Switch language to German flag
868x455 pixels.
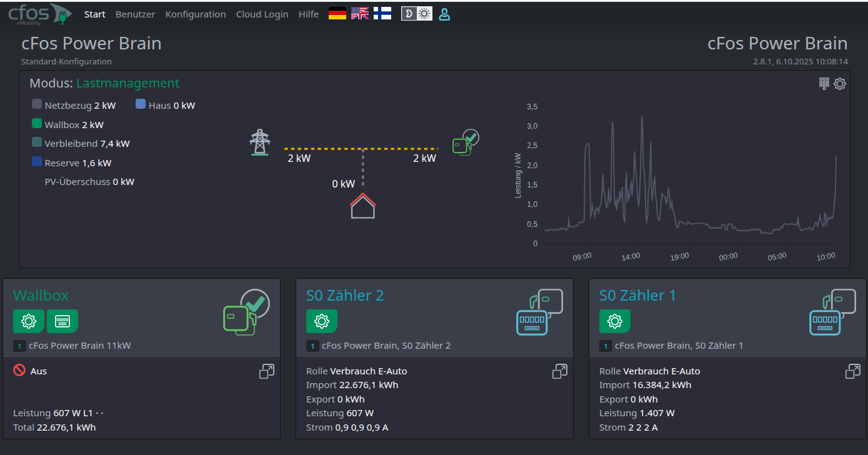[x=337, y=14]
